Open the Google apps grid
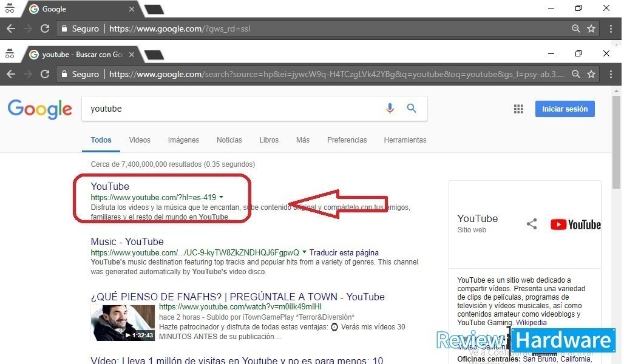The height and width of the screenshot is (364, 624). pos(518,109)
